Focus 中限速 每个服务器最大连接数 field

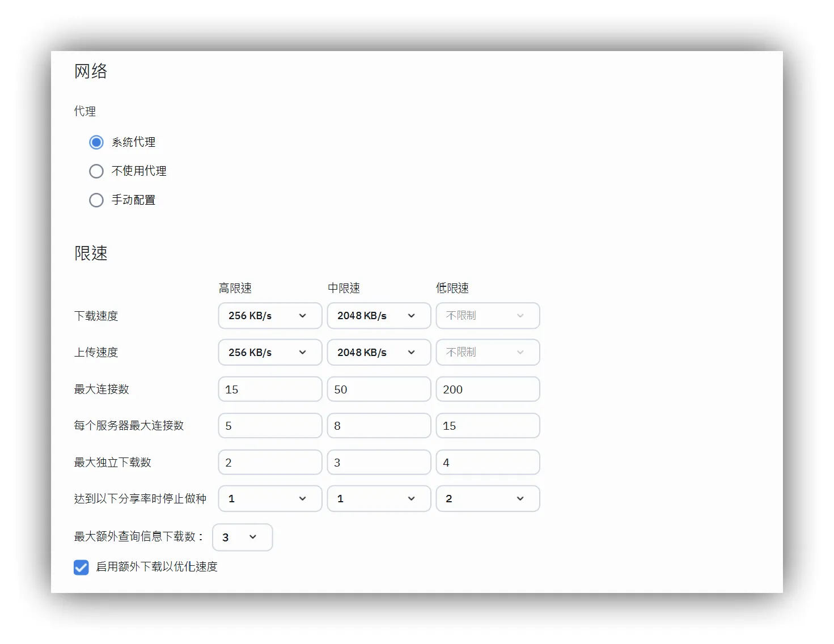tap(379, 426)
